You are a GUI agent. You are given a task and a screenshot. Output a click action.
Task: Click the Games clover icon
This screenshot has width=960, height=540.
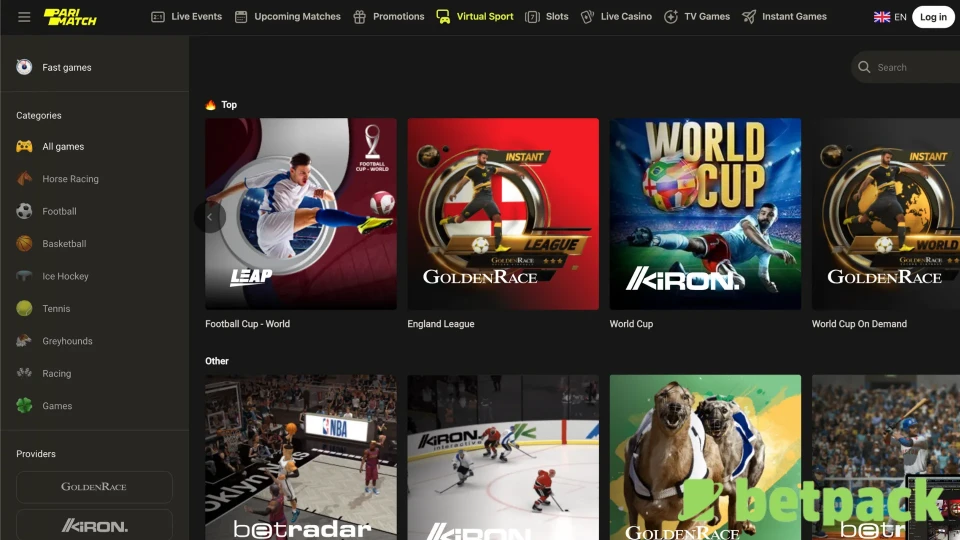click(24, 406)
